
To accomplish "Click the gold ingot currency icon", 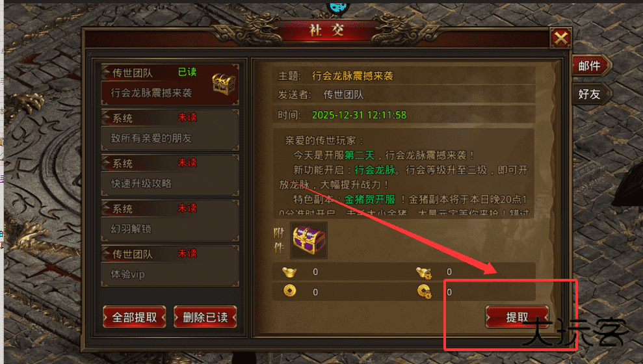I will [x=289, y=272].
